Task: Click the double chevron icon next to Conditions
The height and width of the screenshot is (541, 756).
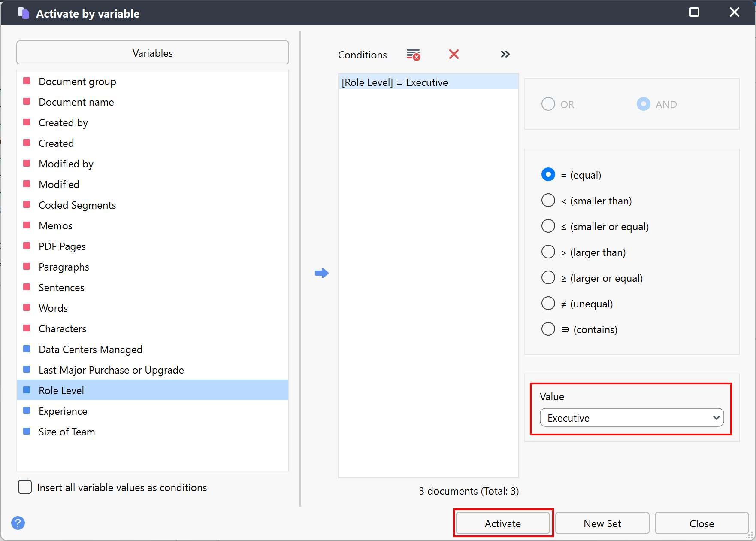Action: pos(505,54)
